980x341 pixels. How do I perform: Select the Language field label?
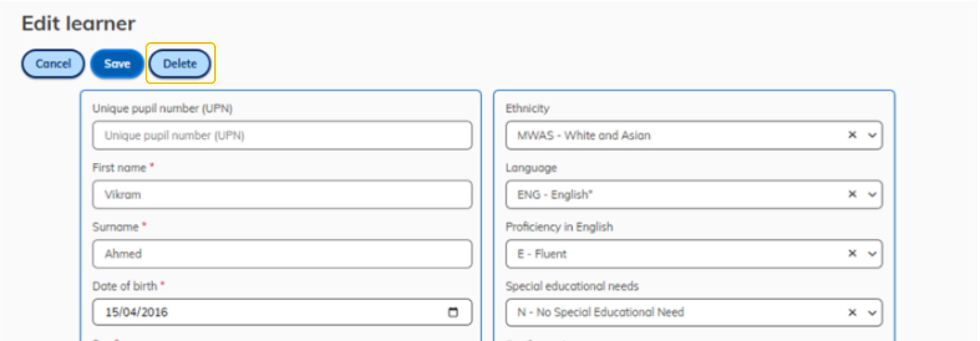click(x=531, y=168)
